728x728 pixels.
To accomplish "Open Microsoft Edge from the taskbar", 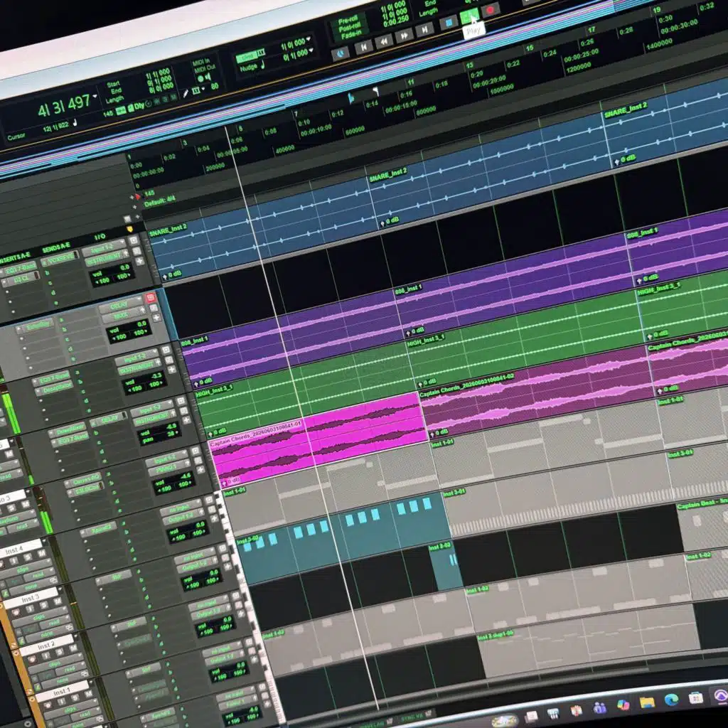I will (x=671, y=700).
